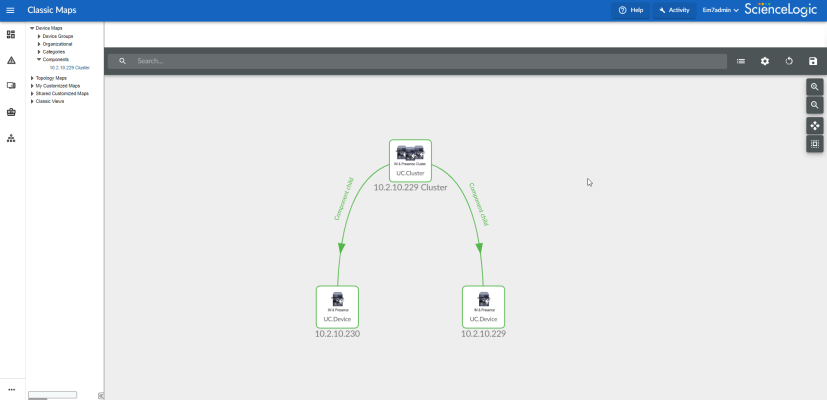Zoom in on the map

815,87
